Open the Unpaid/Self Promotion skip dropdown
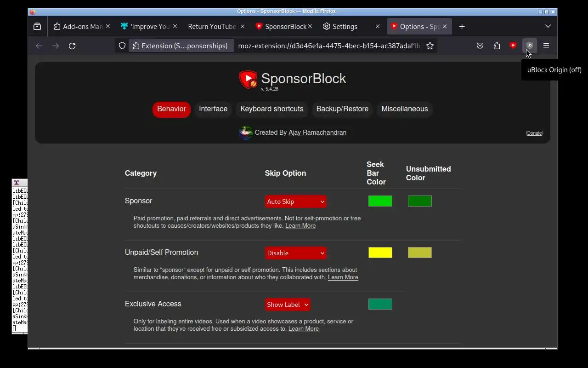 click(x=296, y=253)
